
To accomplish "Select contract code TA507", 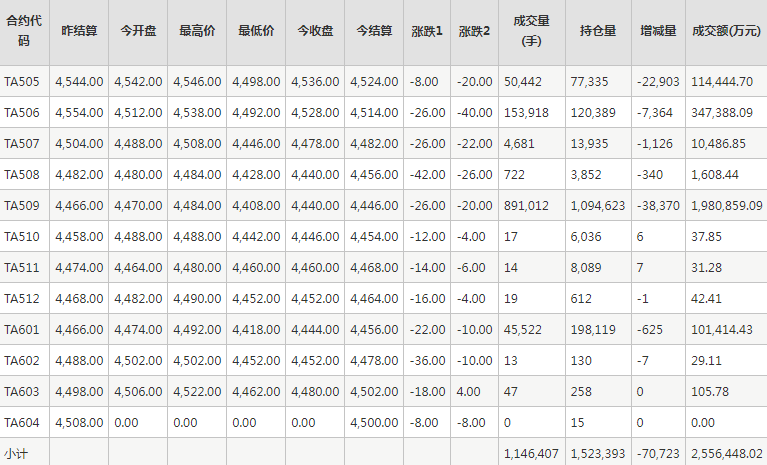I will pos(22,144).
